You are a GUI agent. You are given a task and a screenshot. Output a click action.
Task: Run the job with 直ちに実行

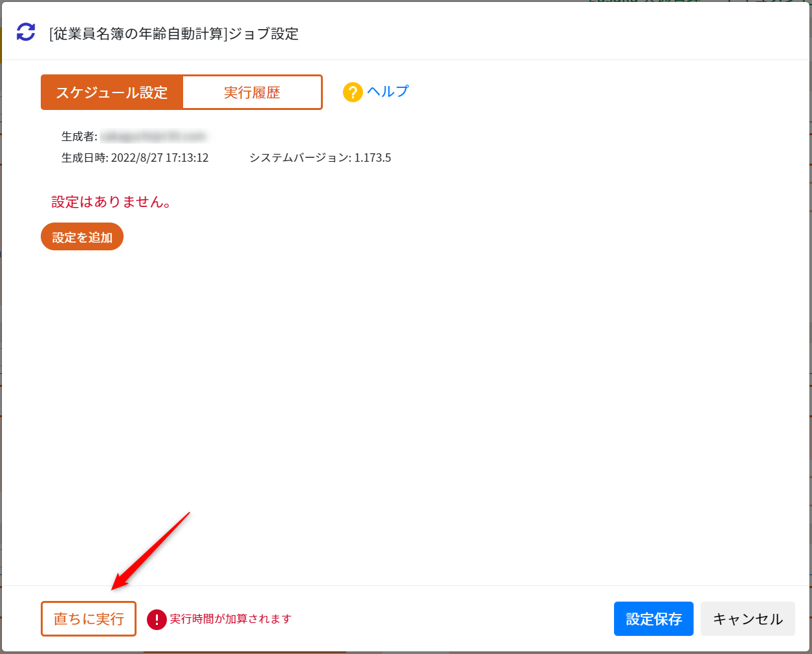point(89,619)
